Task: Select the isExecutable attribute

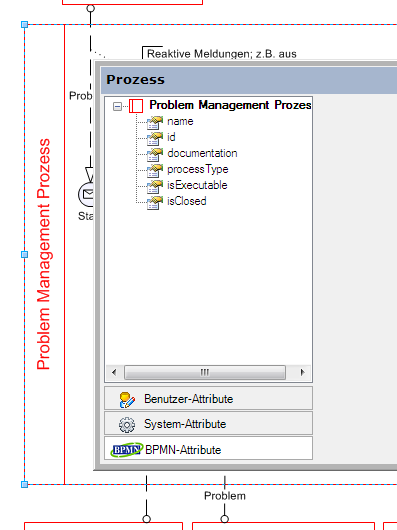Action: [197, 185]
